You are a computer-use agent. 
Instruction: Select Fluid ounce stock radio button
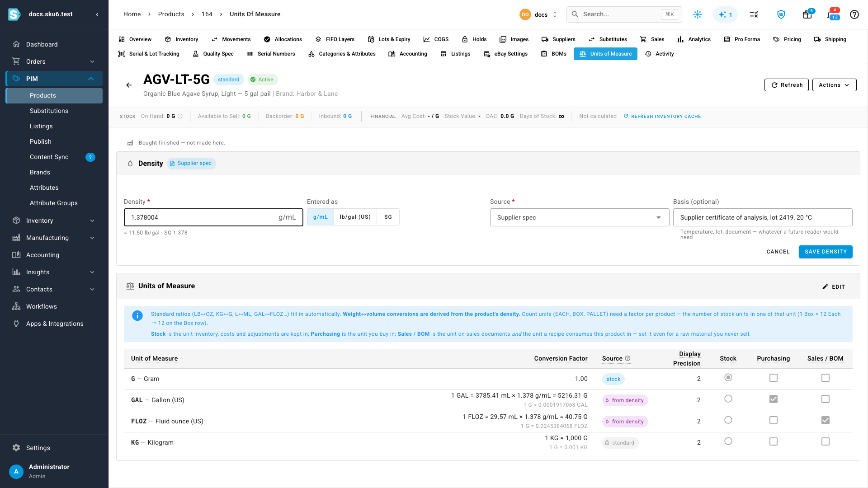tap(728, 420)
